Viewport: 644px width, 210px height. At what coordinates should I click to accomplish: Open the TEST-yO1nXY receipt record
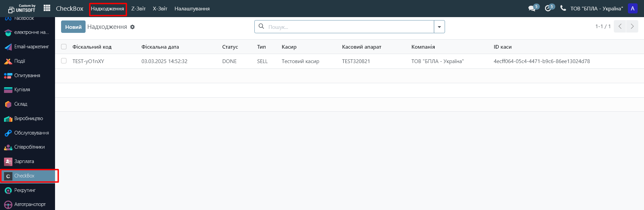[88, 61]
